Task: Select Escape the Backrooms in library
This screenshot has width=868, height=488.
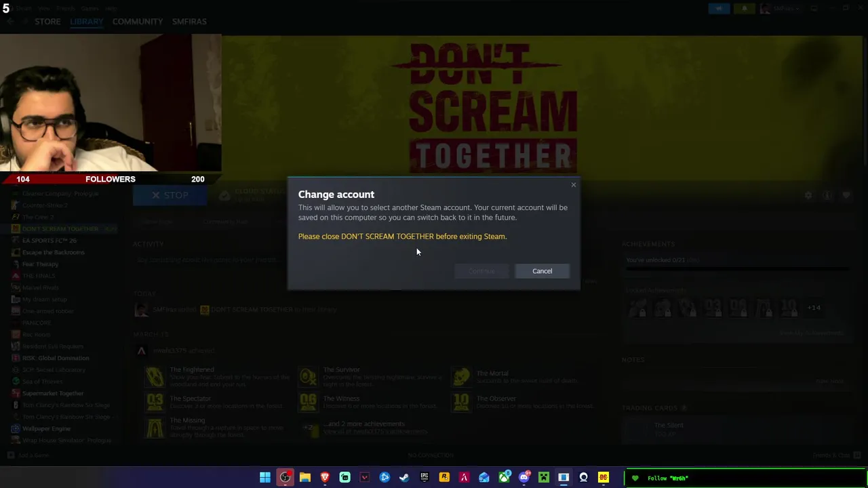Action: (x=53, y=252)
